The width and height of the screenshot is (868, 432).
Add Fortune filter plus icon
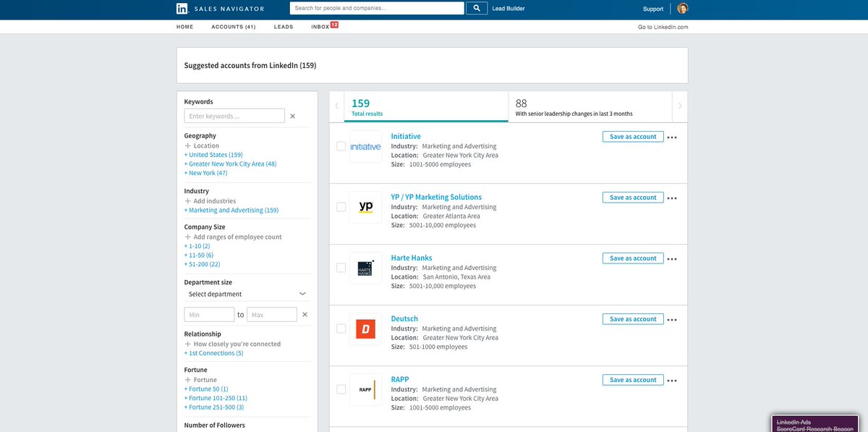point(188,379)
